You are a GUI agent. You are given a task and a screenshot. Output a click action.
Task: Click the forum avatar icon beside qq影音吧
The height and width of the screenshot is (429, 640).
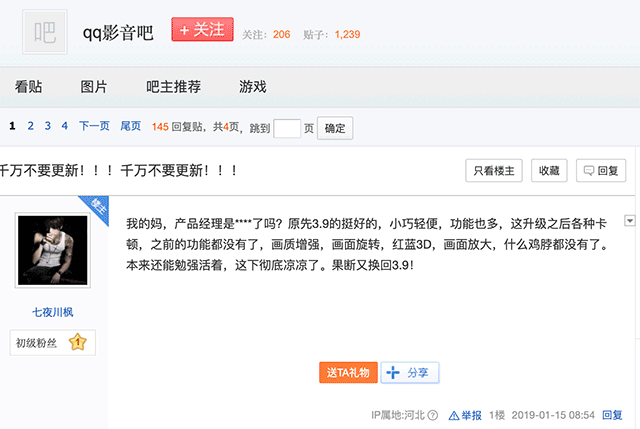pyautogui.click(x=45, y=32)
